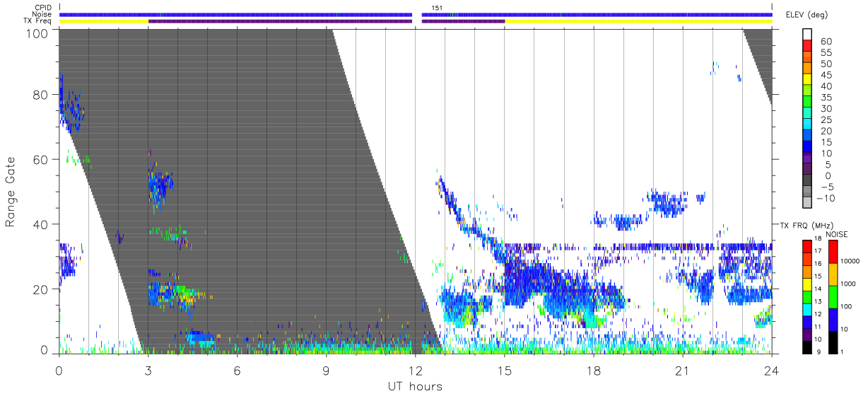868x401 pixels.
Task: Click the 55 label on ELEV colorbar
Action: [825, 53]
